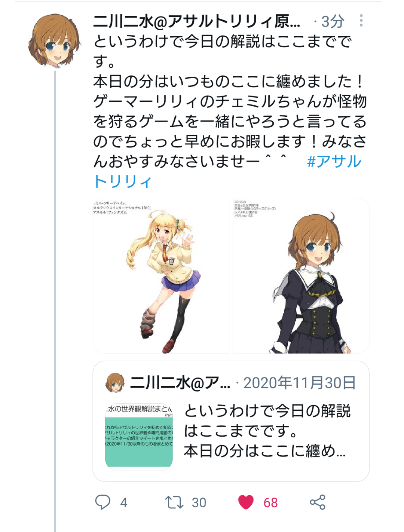Viewport: 404px width, 532px height.
Task: Open the author's large profile avatar
Action: (55, 41)
